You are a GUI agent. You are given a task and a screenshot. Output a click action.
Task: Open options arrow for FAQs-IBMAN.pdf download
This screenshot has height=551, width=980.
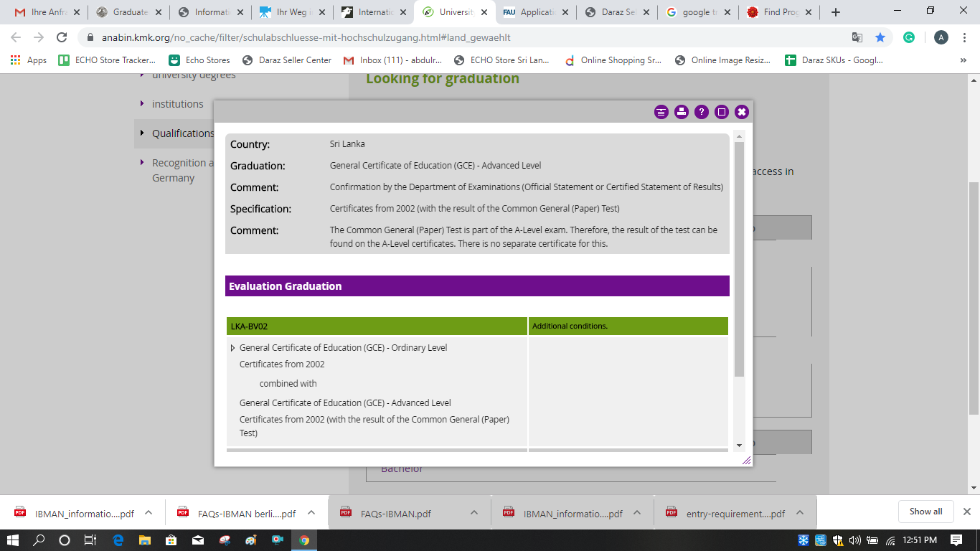tap(474, 512)
